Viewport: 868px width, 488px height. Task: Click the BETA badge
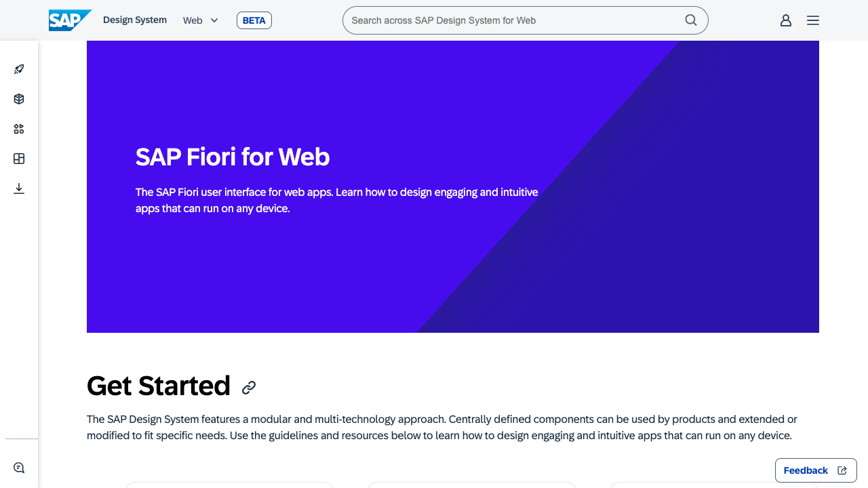pyautogui.click(x=254, y=20)
